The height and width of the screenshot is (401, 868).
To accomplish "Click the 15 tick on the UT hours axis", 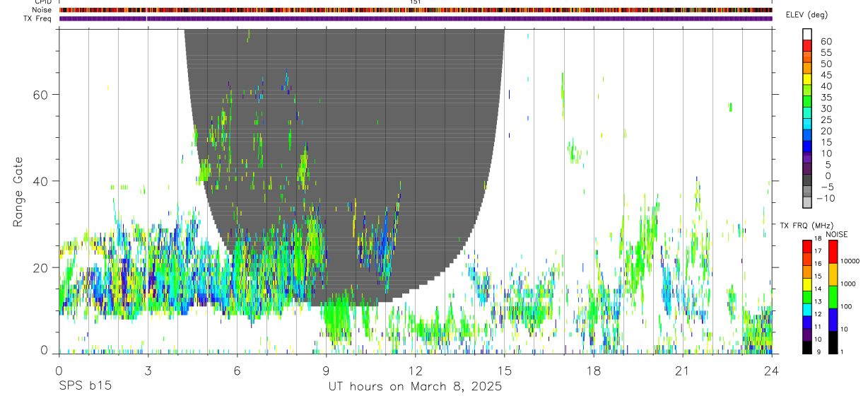I will pos(504,371).
